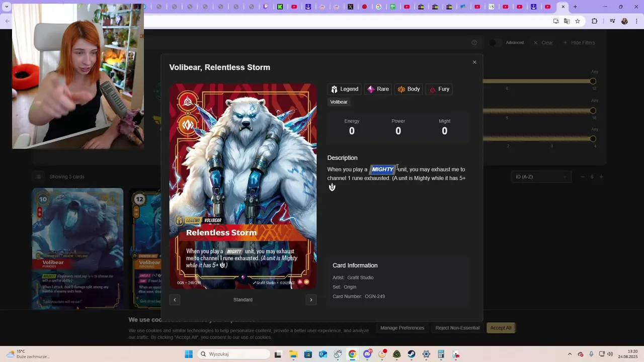Image resolution: width=644 pixels, height=362 pixels.
Task: Bookmark this page with the star icon
Action: point(578,21)
